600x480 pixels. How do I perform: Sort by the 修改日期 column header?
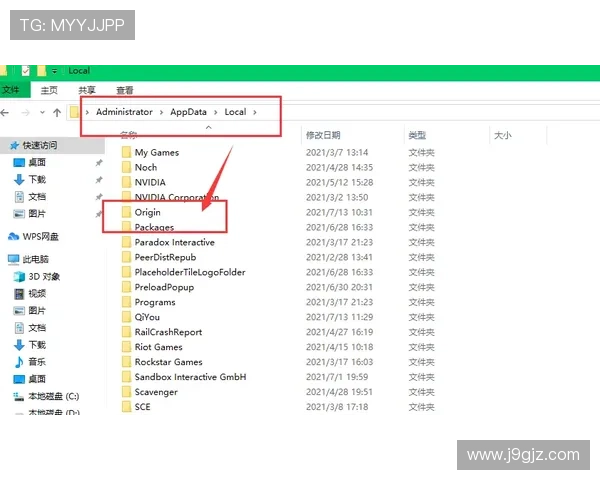pyautogui.click(x=322, y=135)
